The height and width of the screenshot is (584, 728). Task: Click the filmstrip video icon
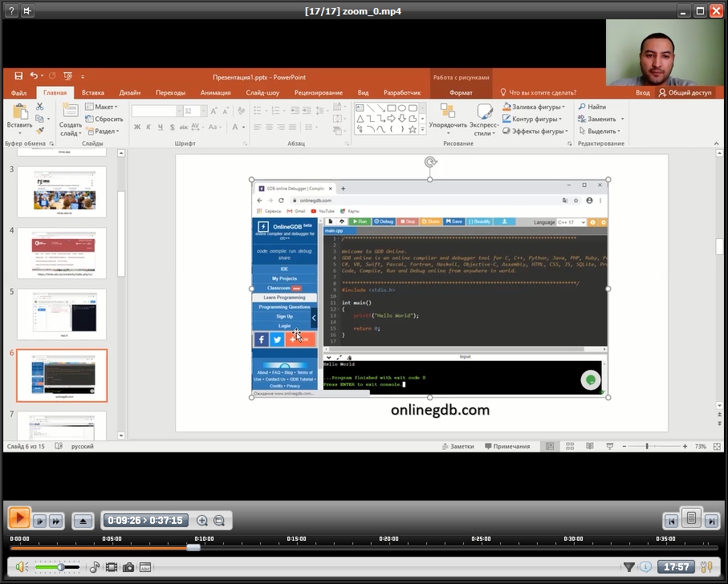pos(112,567)
